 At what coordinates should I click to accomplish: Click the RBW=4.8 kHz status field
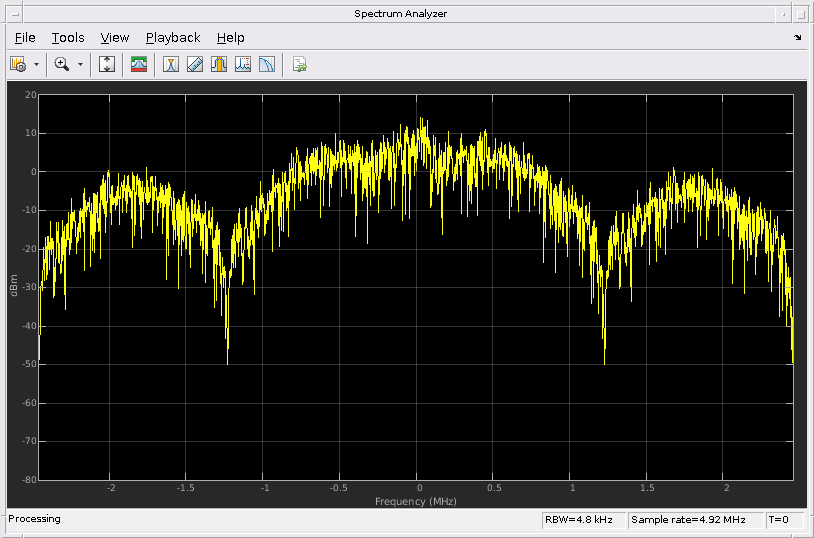[x=583, y=520]
